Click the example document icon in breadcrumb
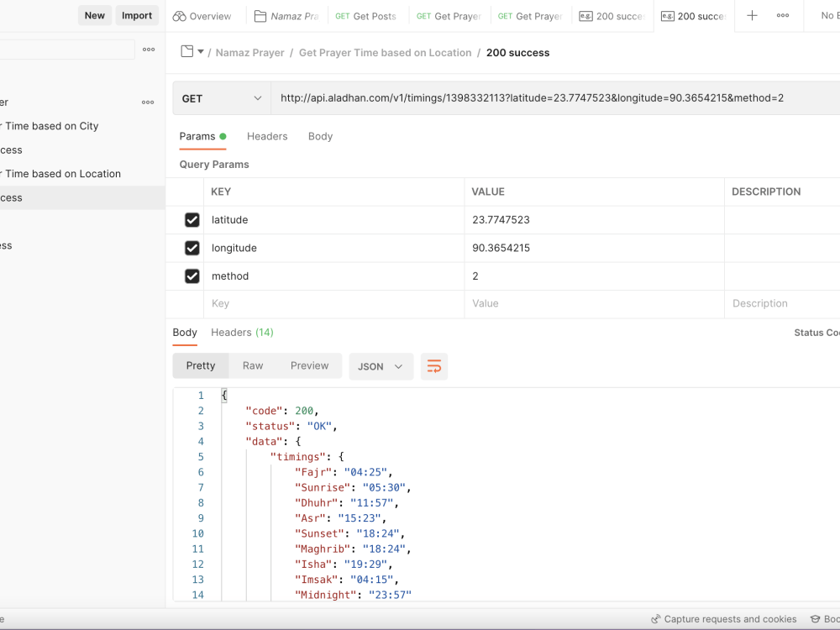840x630 pixels. tap(187, 51)
